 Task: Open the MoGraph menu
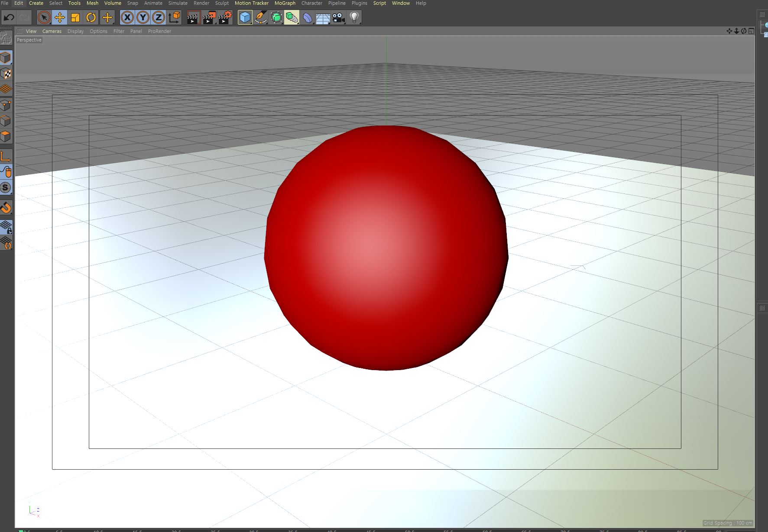[285, 3]
